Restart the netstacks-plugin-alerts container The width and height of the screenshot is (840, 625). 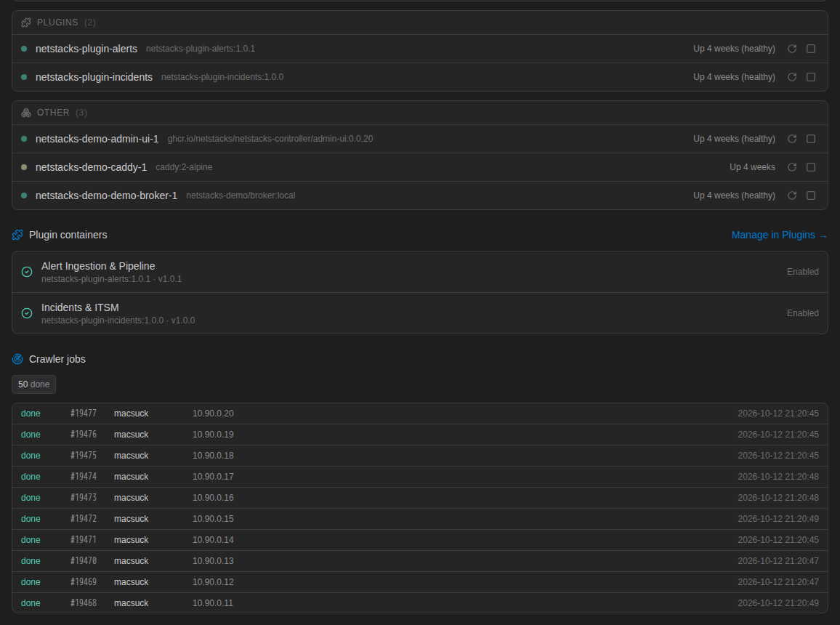(x=792, y=49)
